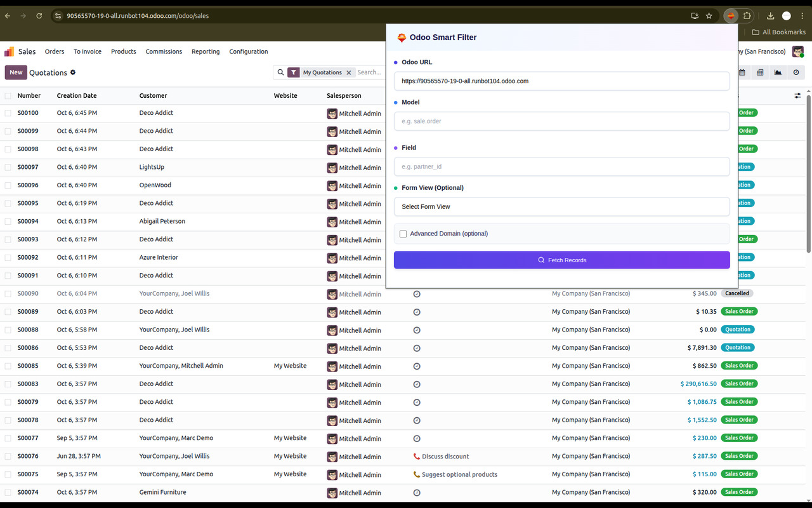Sort by the Number column header
The height and width of the screenshot is (508, 812).
click(x=29, y=96)
